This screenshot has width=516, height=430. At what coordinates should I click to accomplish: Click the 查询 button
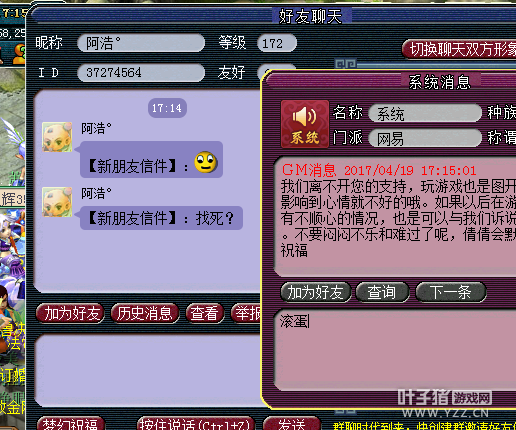pyautogui.click(x=382, y=292)
